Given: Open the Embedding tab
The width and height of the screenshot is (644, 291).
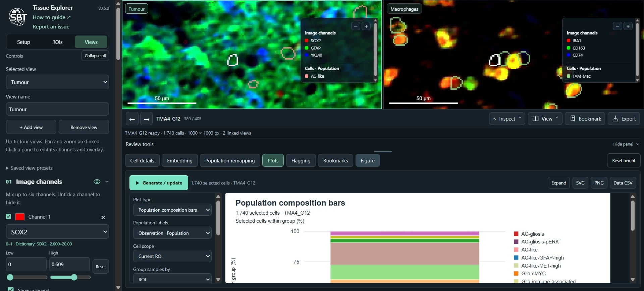Looking at the screenshot, I should coord(180,161).
